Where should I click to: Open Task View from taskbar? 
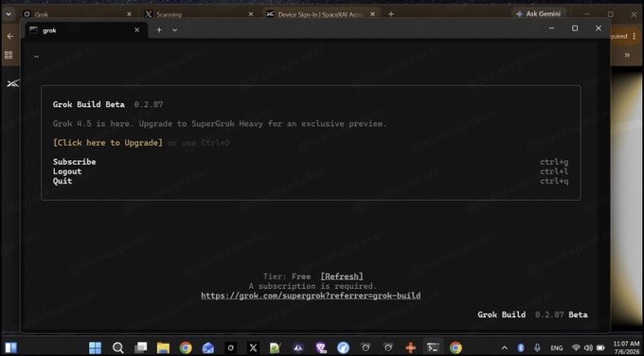point(140,347)
